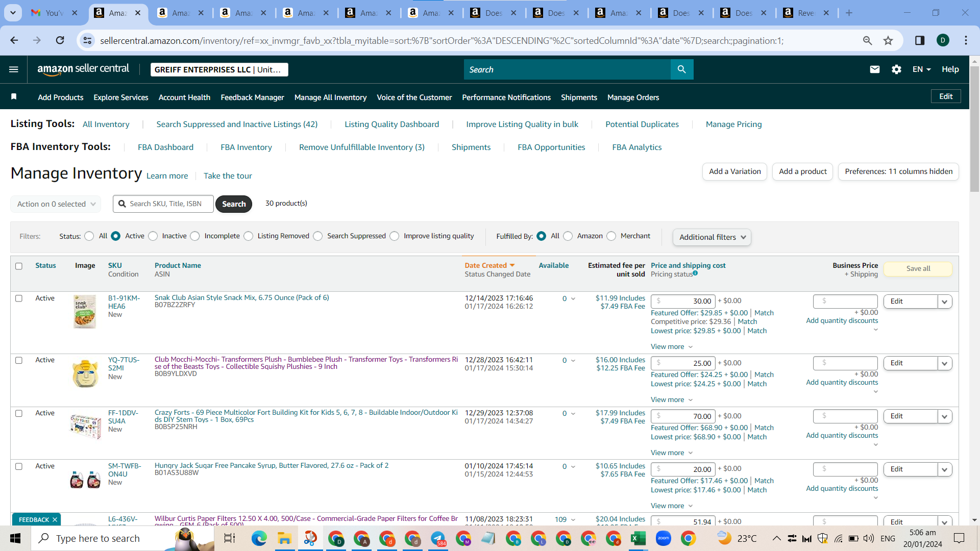This screenshot has width=980, height=551.
Task: Click the Add a product button
Action: coord(802,171)
